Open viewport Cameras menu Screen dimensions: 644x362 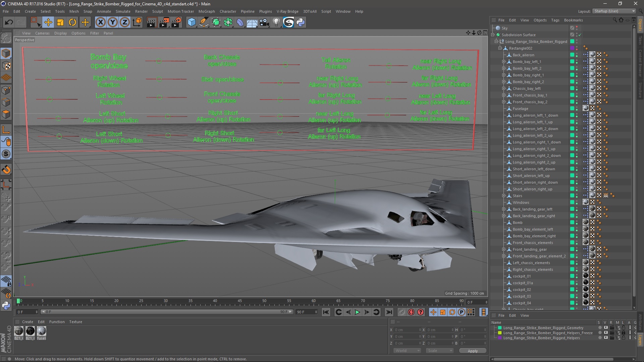click(42, 33)
